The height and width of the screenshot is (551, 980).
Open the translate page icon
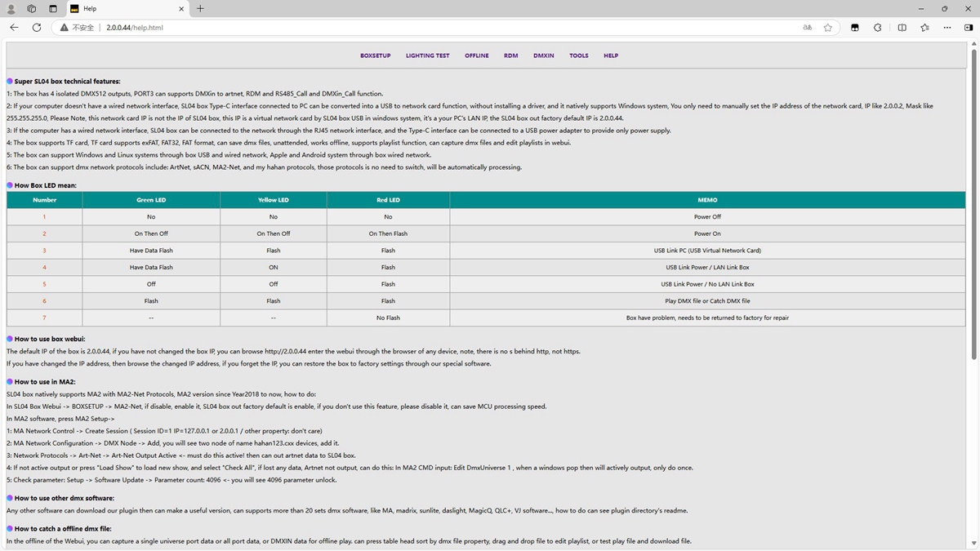[808, 27]
